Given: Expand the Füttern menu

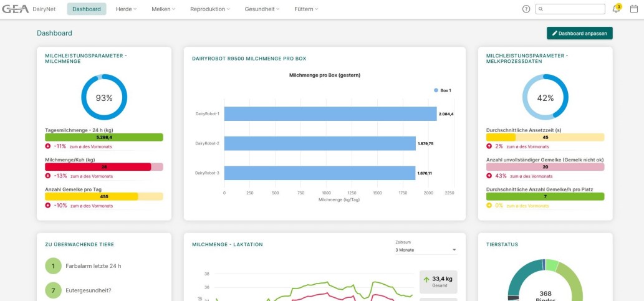Looking at the screenshot, I should 306,9.
